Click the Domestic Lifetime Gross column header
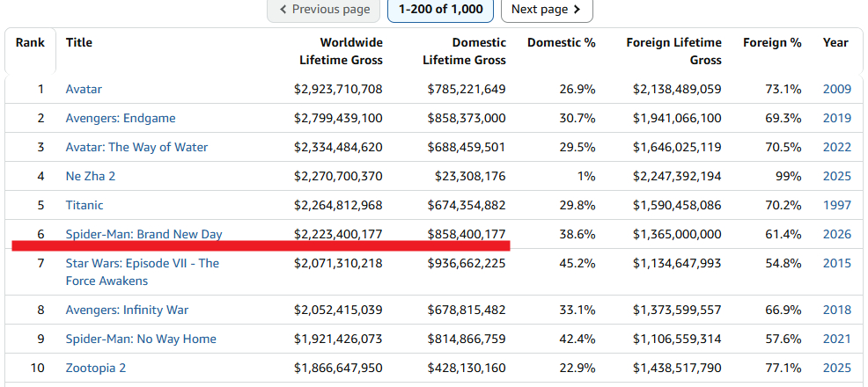Image resolution: width=868 pixels, height=387 pixels. pyautogui.click(x=465, y=51)
